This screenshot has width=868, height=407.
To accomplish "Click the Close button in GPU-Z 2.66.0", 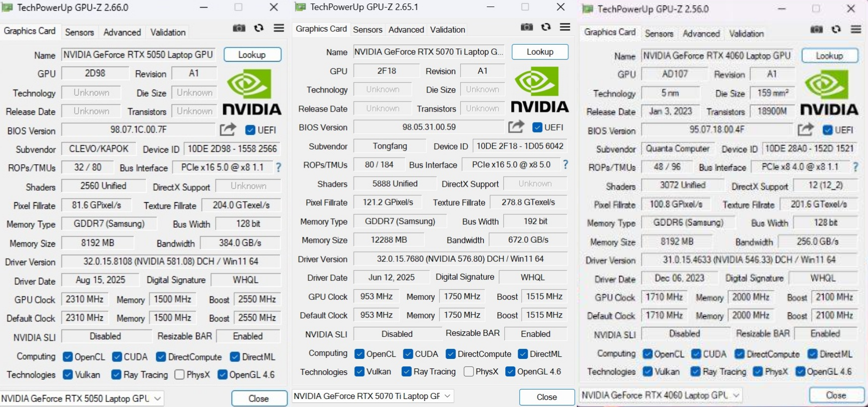I will tap(259, 398).
